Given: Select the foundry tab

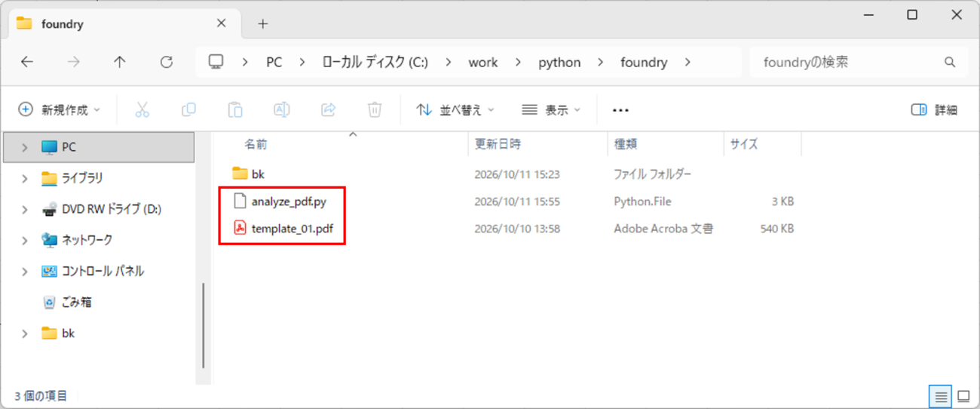Looking at the screenshot, I should (124, 23).
